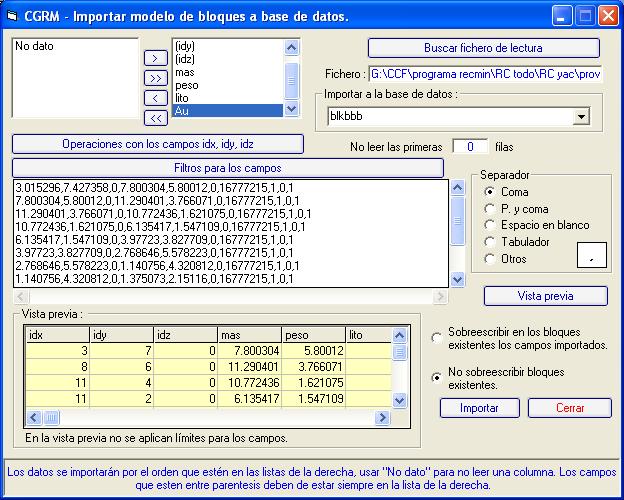
Task: Click the idy column header in preview
Action: (122, 335)
